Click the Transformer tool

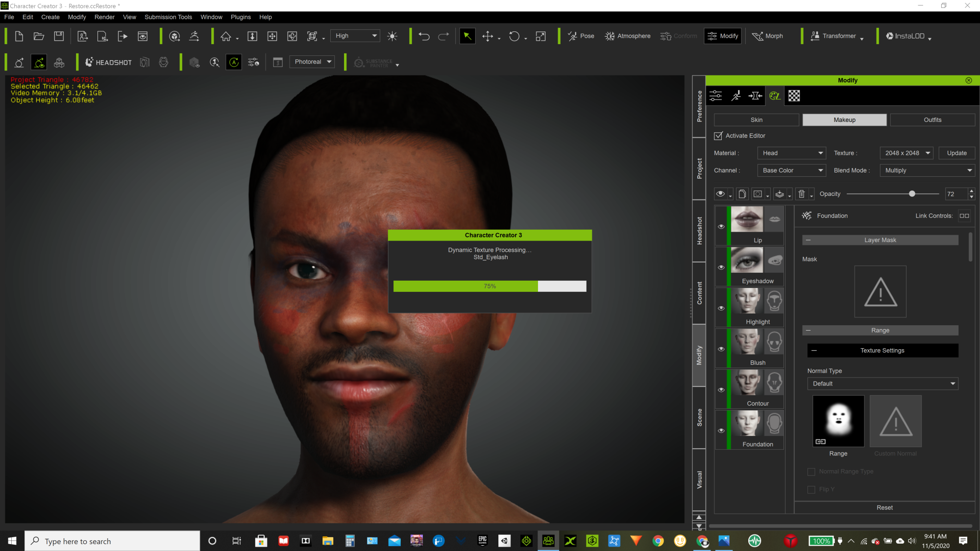tap(833, 36)
